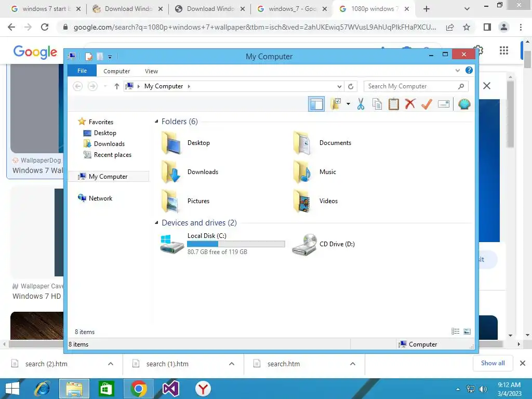532x399 pixels.
Task: Click the navigation pane toggle in toolbar
Action: (x=316, y=104)
